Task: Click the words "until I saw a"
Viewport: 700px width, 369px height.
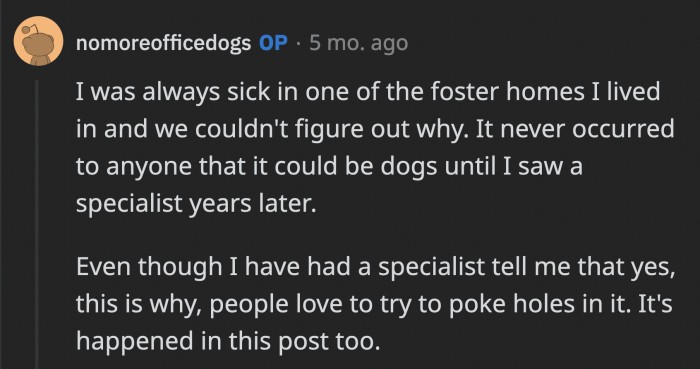Action: point(513,166)
